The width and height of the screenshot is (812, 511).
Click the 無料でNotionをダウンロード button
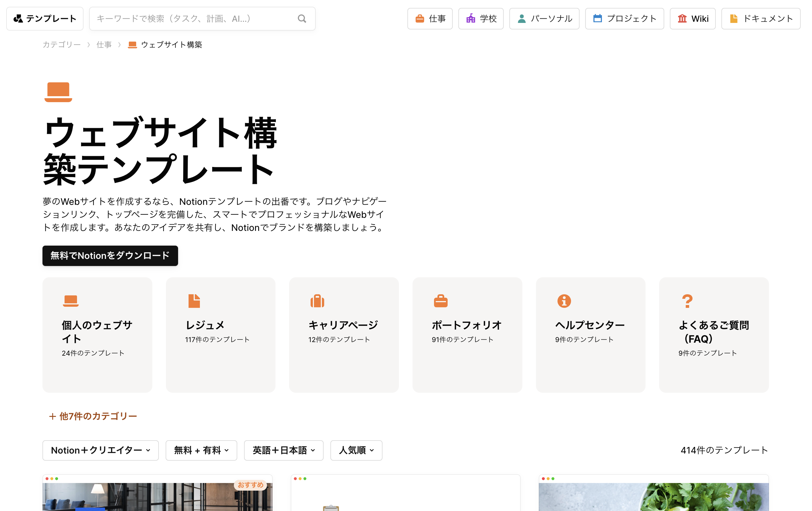click(x=110, y=256)
